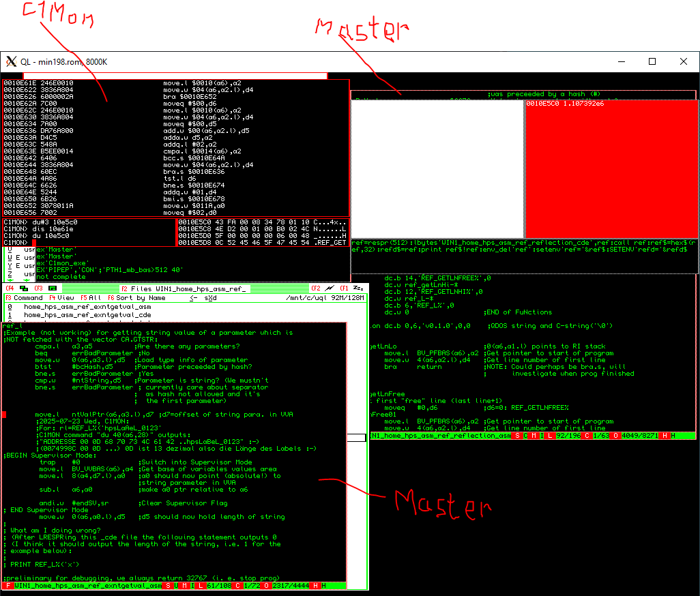Click '0010E5C0 1.107392e6' in red Master pane
This screenshot has width=700, height=596.
[565, 104]
